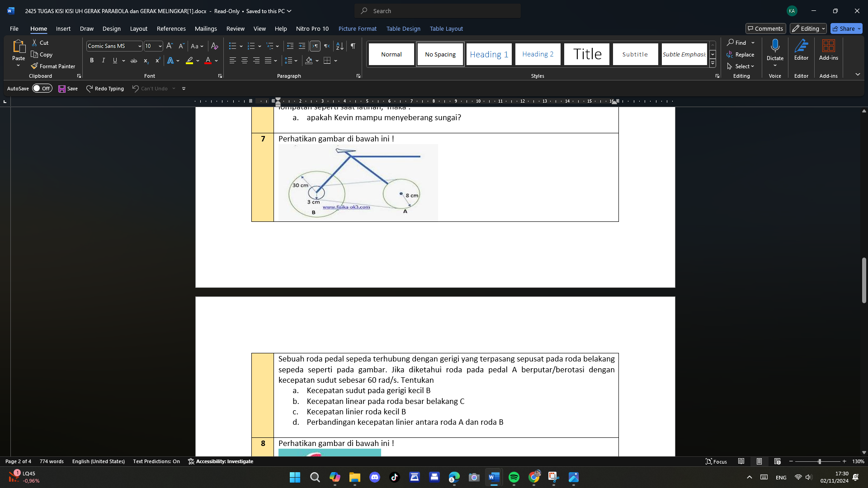Click the Clear All Formatting icon

tap(215, 46)
